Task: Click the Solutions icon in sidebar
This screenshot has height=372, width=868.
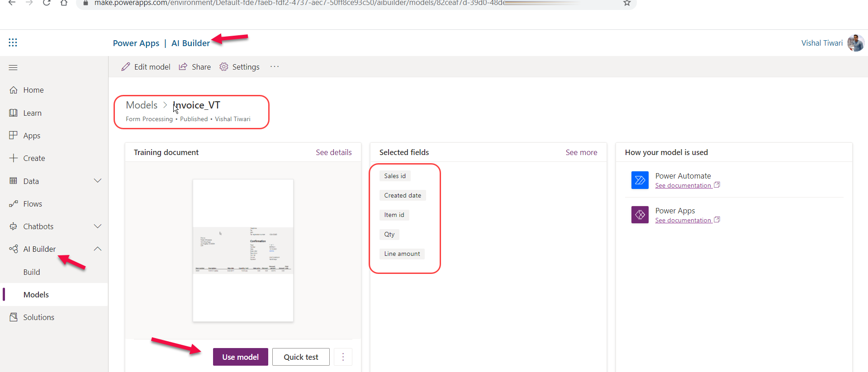Action: (x=14, y=317)
